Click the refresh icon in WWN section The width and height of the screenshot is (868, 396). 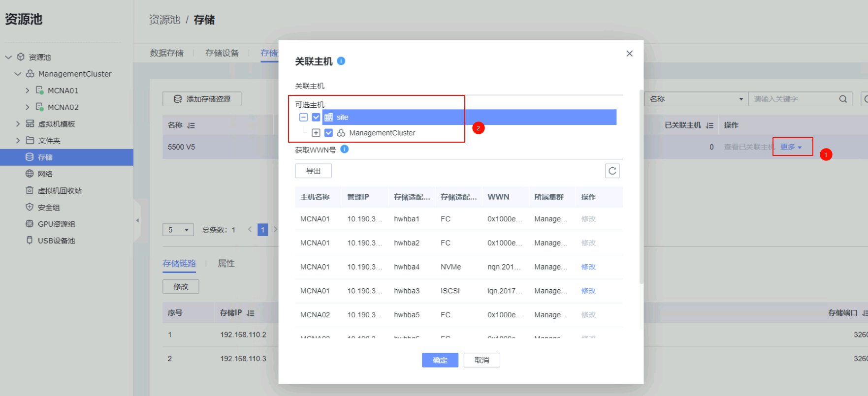click(x=612, y=171)
